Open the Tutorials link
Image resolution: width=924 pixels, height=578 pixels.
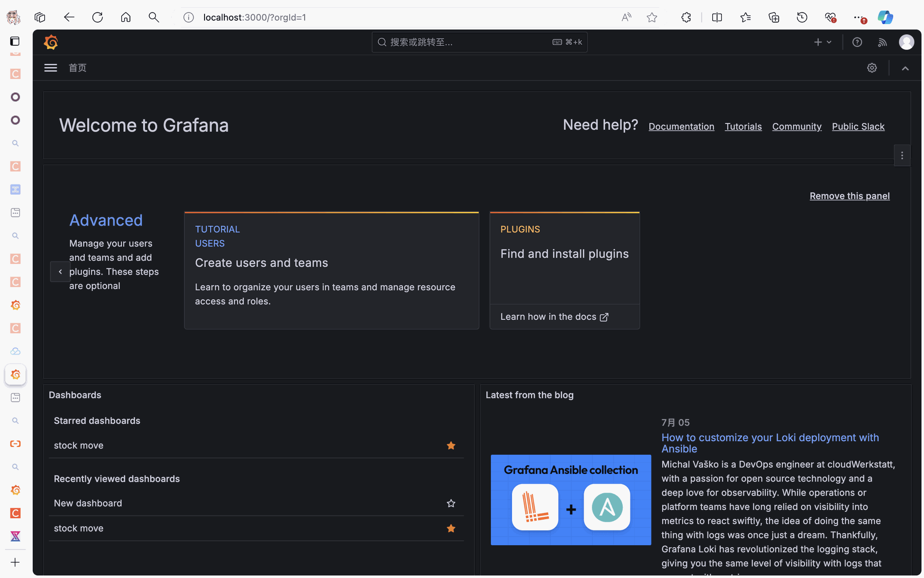743,127
